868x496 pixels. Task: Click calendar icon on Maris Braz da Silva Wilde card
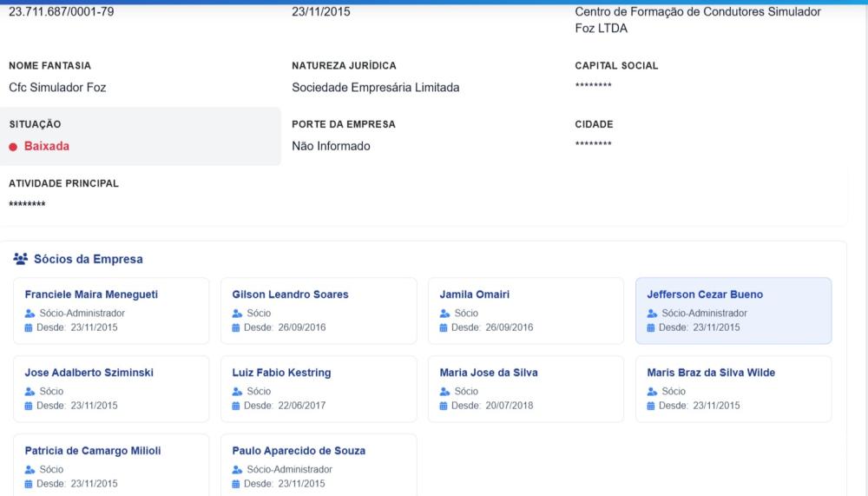[651, 406]
